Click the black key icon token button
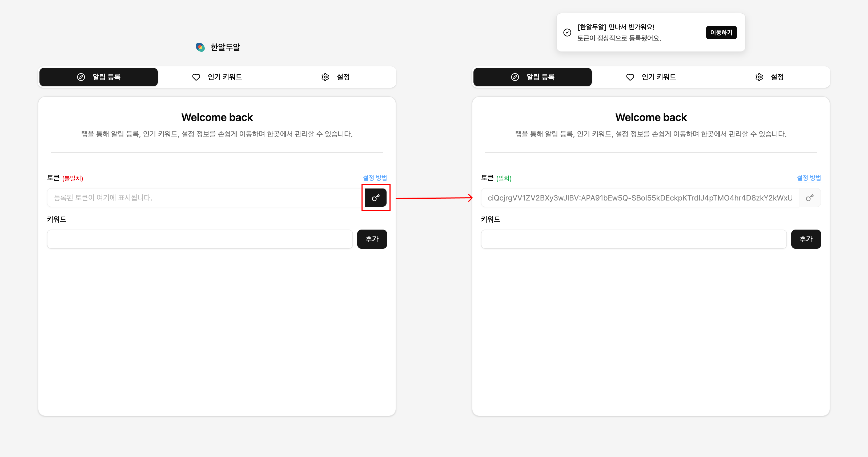 [x=376, y=198]
